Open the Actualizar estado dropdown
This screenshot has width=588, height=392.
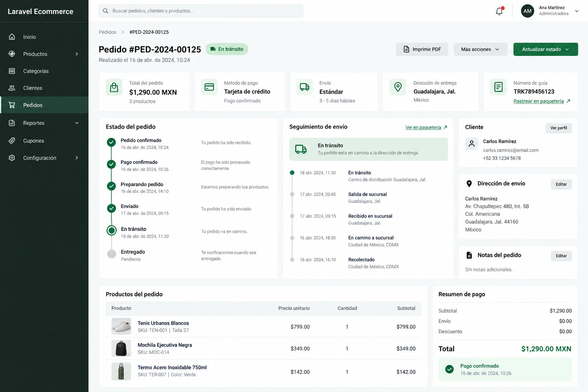546,49
